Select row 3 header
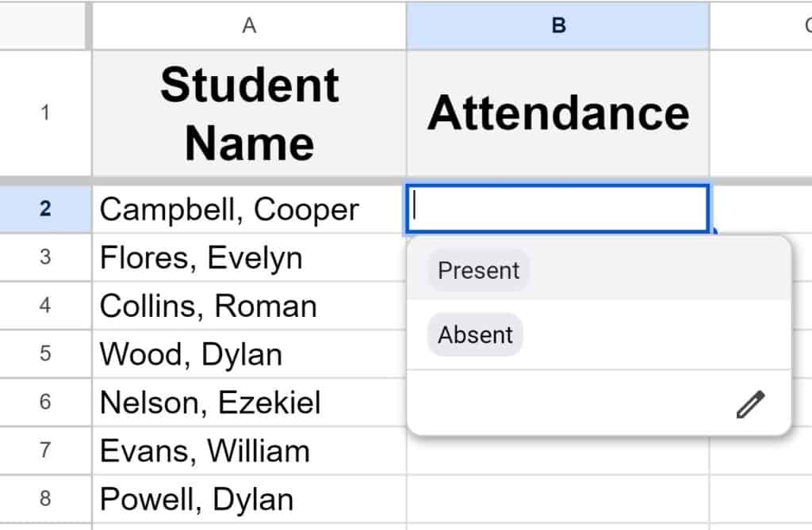 coord(45,257)
